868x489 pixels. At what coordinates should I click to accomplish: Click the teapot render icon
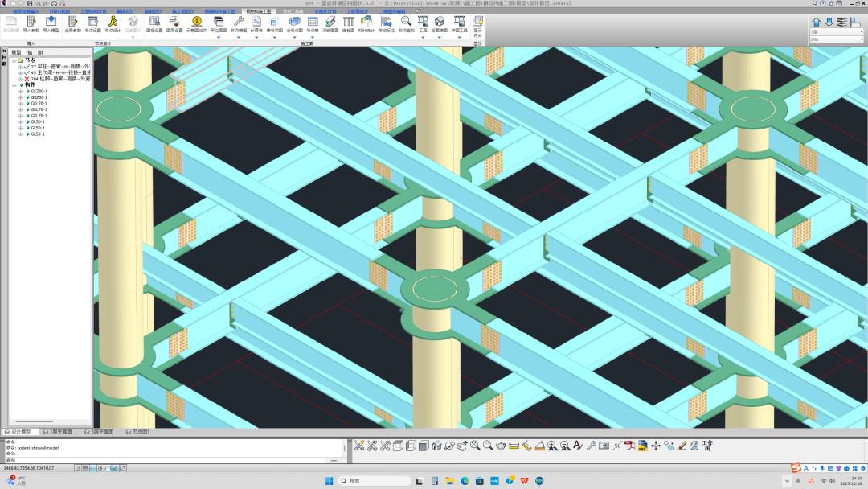pos(501,446)
